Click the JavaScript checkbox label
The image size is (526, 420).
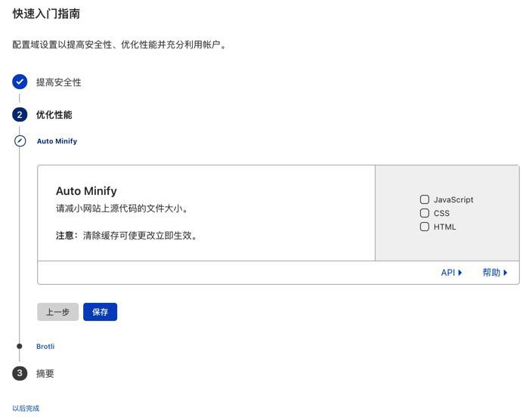(x=453, y=199)
